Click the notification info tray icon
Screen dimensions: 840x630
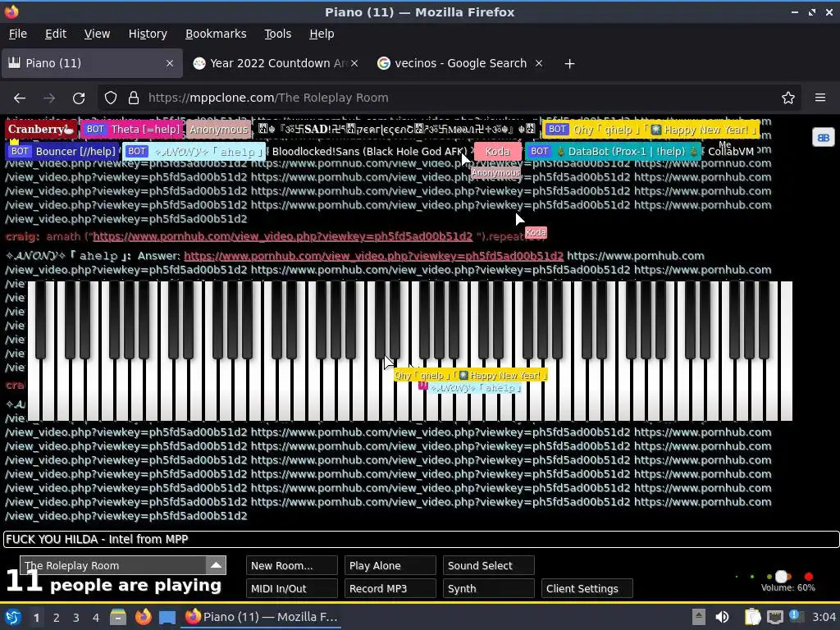point(796,617)
